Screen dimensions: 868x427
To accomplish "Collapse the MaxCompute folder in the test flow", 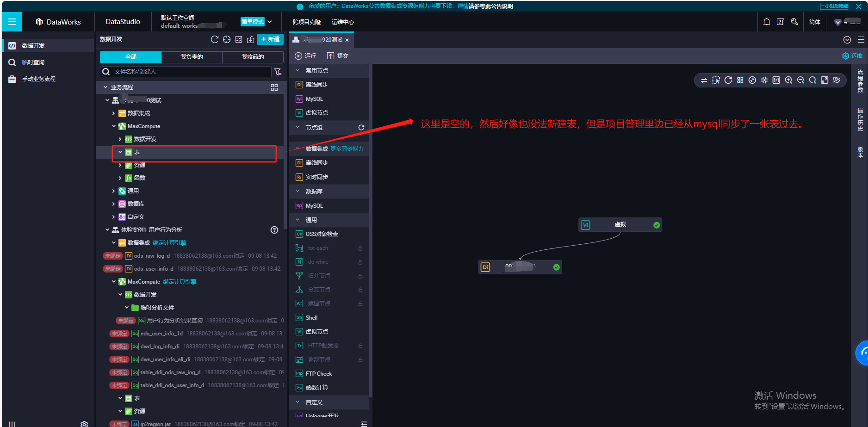I will point(113,126).
